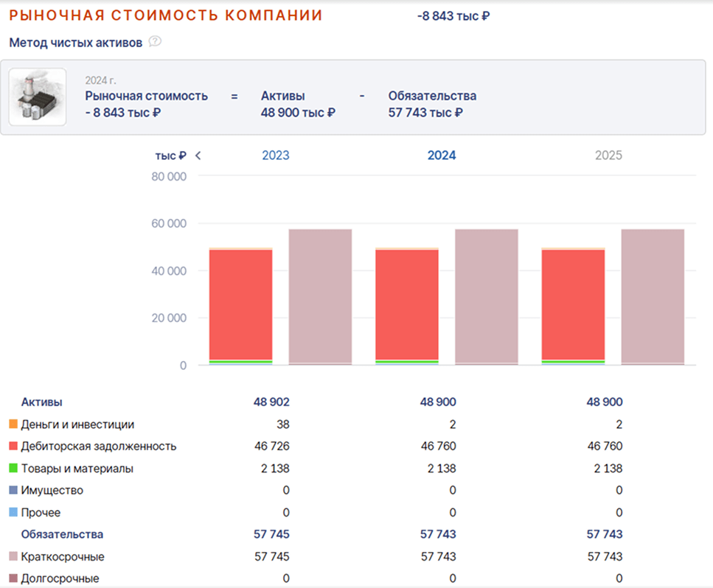Click the factory thumbnail image
Screen dimensions: 713x588
pyautogui.click(x=38, y=97)
